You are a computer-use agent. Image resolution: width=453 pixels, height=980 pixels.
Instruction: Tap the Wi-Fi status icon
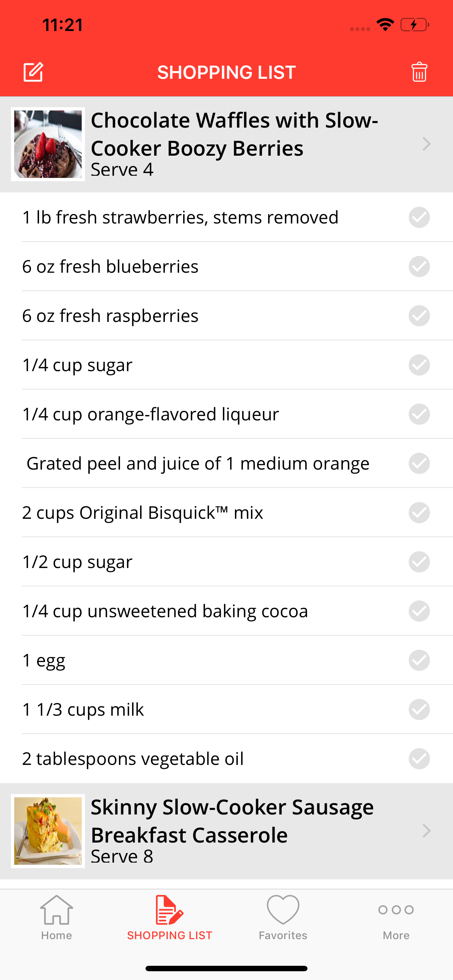pyautogui.click(x=385, y=25)
